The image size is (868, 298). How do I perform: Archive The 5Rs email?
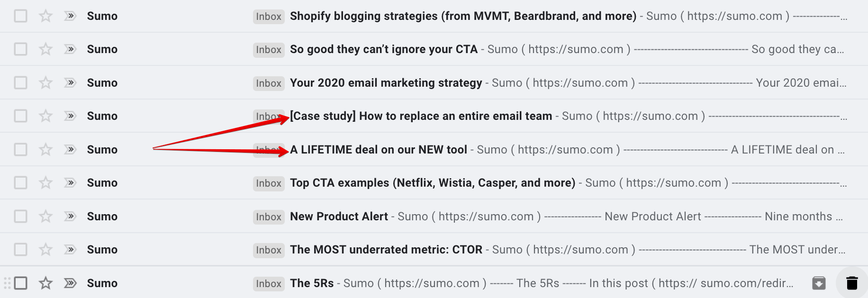819,283
